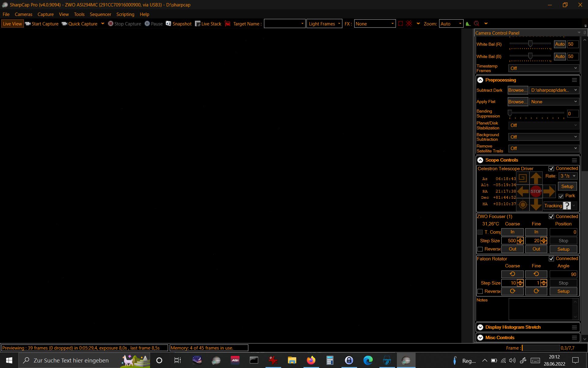Image resolution: width=588 pixels, height=368 pixels.
Task: Click the ZWO Focuser Fine Out button
Action: click(x=536, y=249)
